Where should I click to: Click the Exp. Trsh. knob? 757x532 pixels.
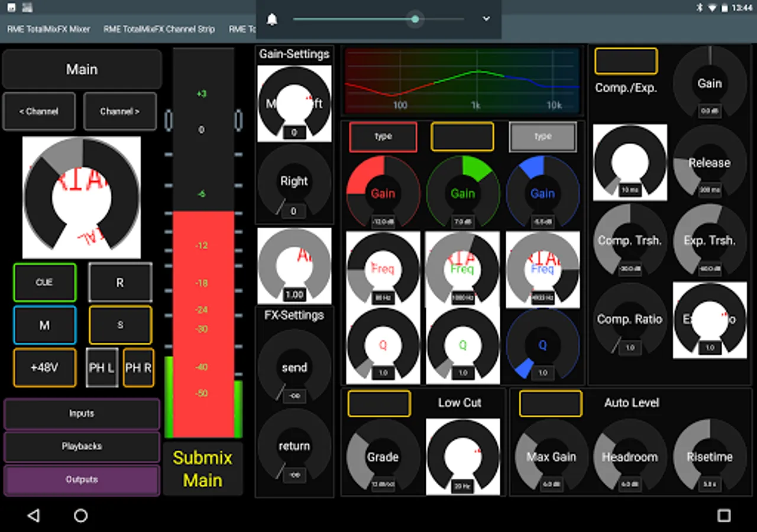click(710, 241)
